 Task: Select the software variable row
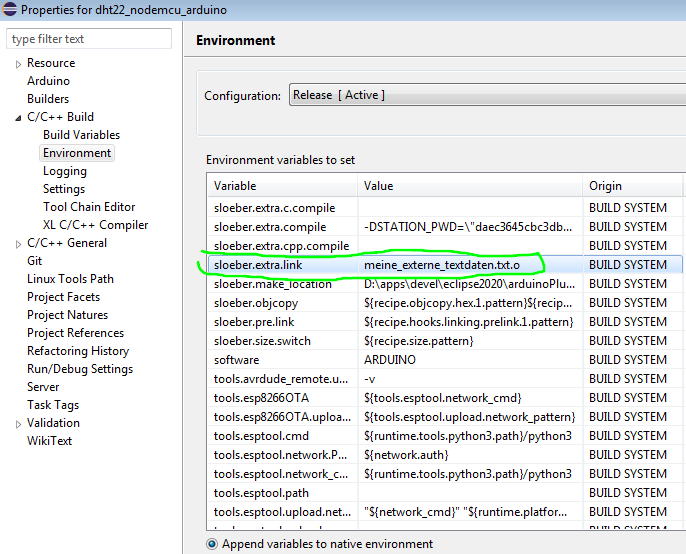tap(444, 360)
